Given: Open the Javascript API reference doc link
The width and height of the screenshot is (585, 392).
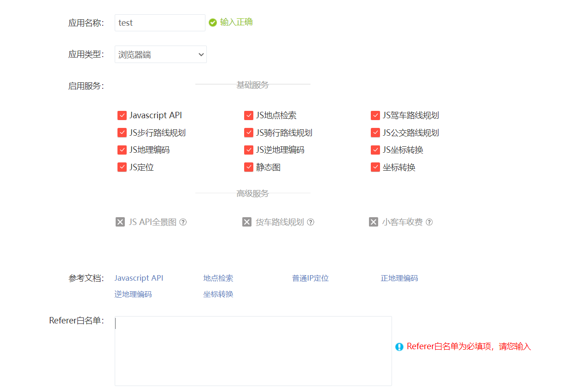Looking at the screenshot, I should coord(139,278).
